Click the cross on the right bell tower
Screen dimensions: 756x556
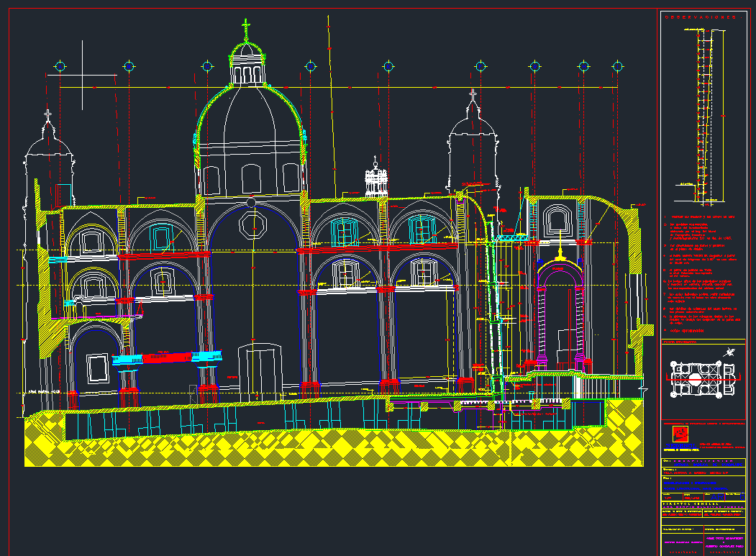(473, 94)
